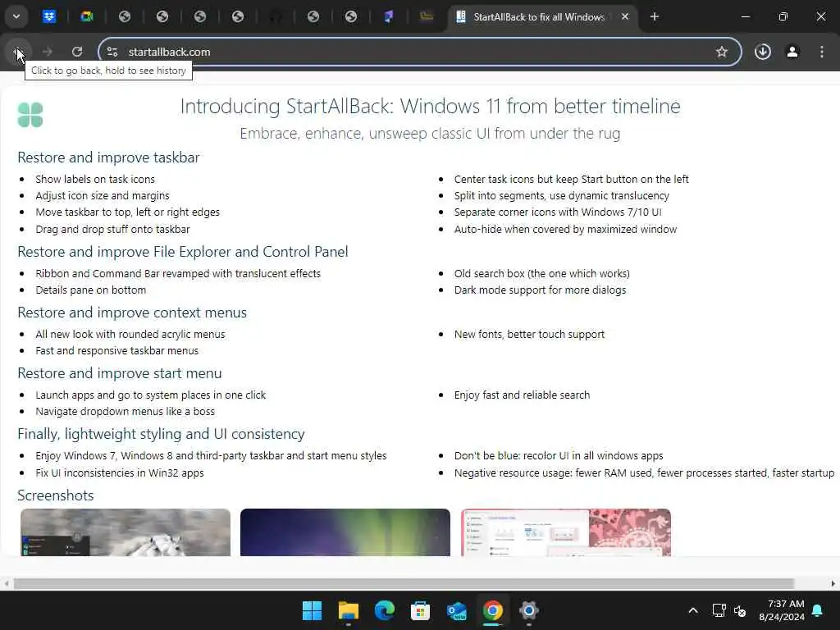Click the 'Screenshots' heading
This screenshot has width=840, height=630.
point(56,495)
